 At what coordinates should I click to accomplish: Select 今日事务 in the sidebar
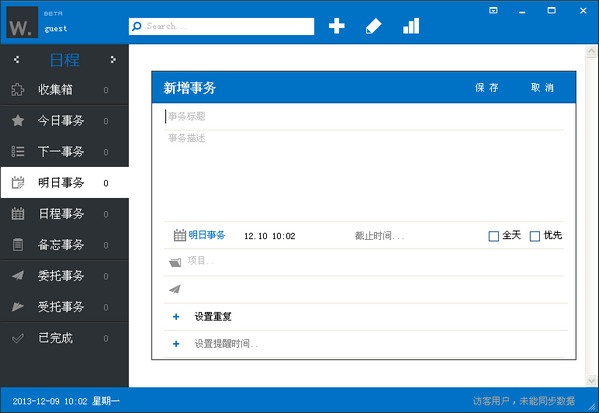point(65,121)
